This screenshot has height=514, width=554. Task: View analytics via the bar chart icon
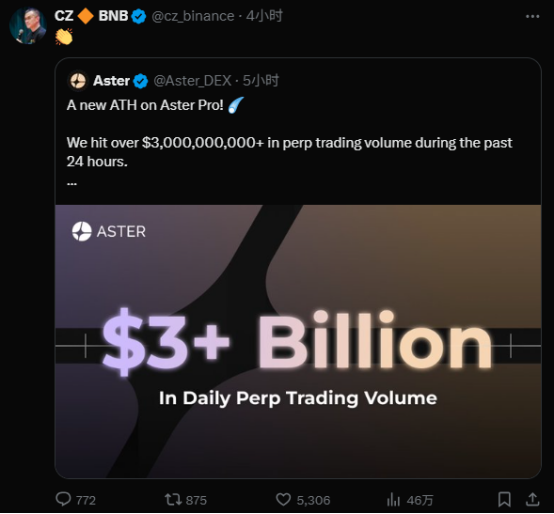click(393, 500)
